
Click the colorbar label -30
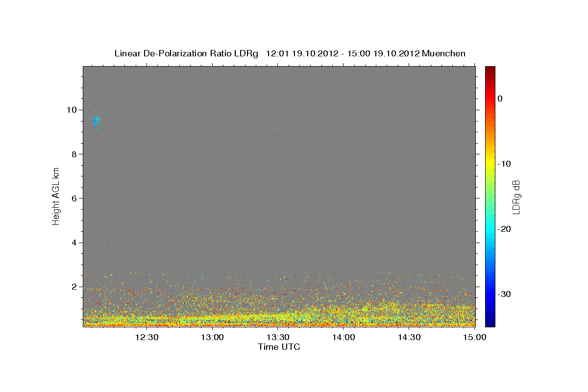click(505, 294)
